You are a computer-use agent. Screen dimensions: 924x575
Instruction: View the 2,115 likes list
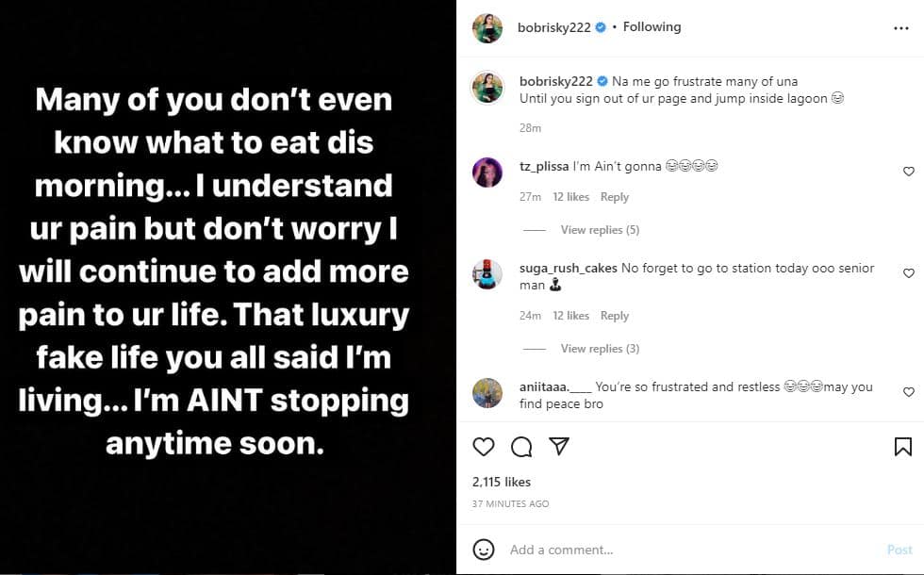pyautogui.click(x=502, y=482)
